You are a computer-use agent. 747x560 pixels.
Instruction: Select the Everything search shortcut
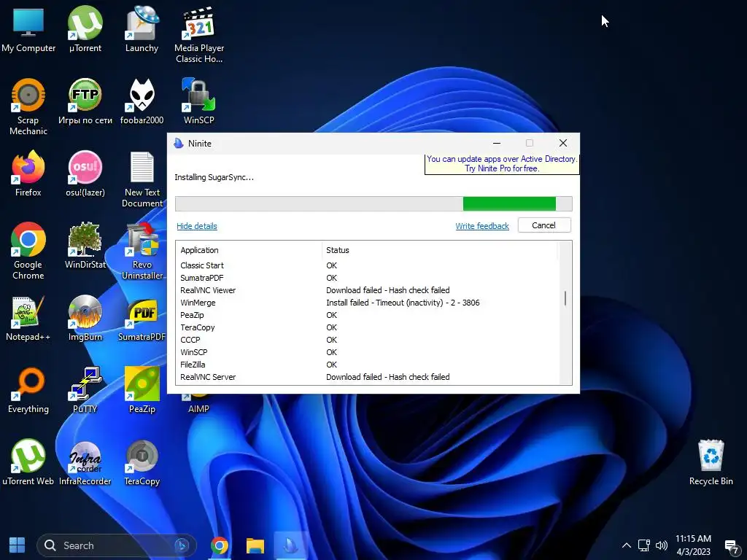coord(28,391)
